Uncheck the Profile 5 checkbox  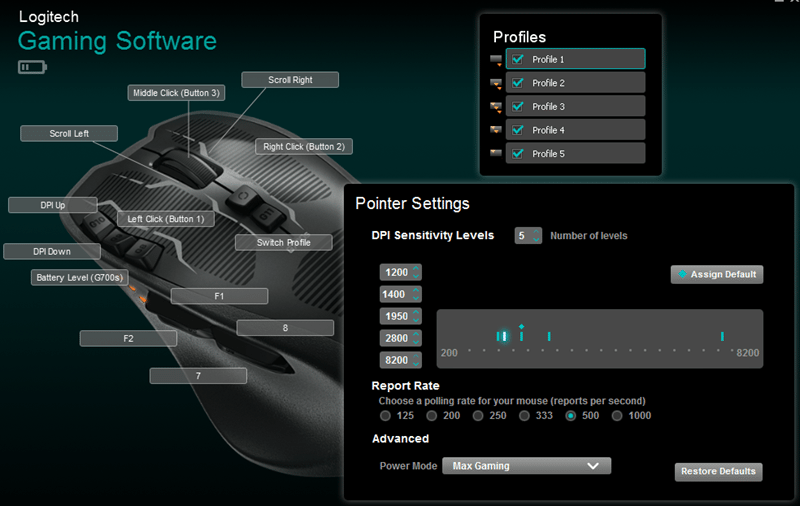(x=517, y=154)
